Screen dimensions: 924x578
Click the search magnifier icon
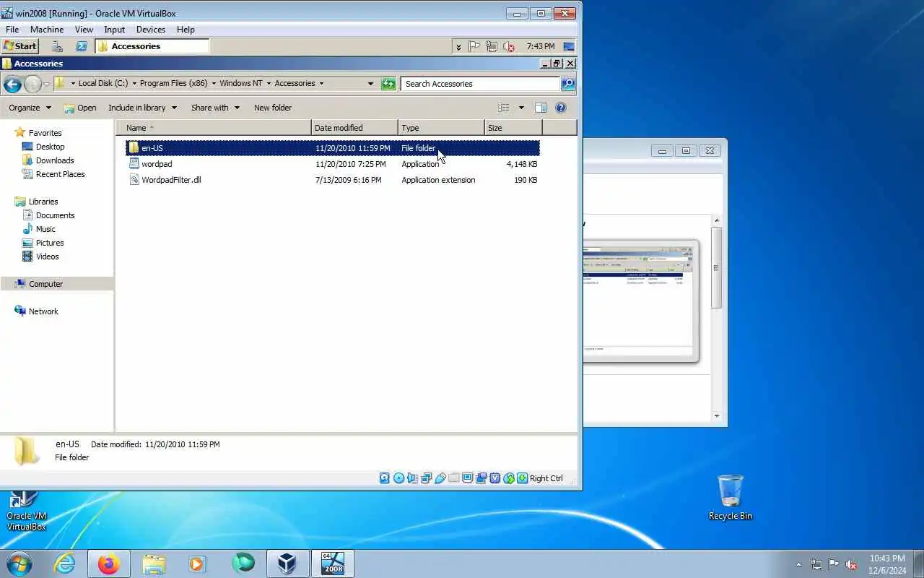coord(568,84)
